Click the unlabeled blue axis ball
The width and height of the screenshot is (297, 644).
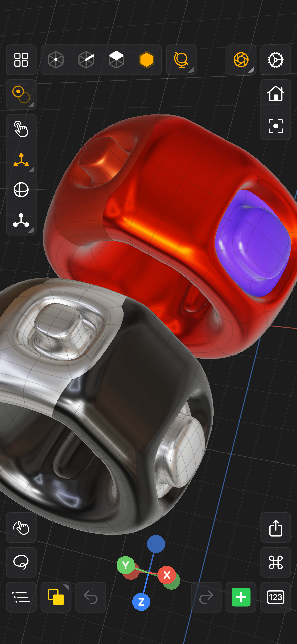point(156,544)
